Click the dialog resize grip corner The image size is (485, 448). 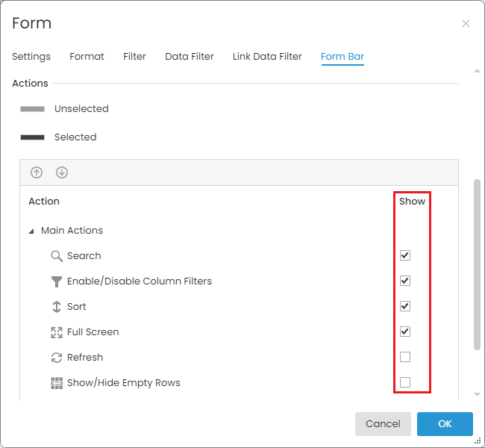pos(478,441)
